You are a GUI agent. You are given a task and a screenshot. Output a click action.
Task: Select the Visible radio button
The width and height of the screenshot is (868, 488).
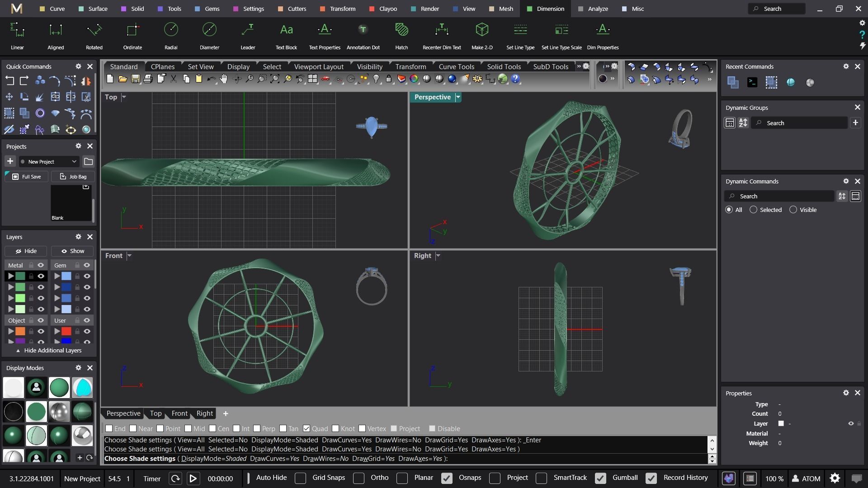pos(793,210)
